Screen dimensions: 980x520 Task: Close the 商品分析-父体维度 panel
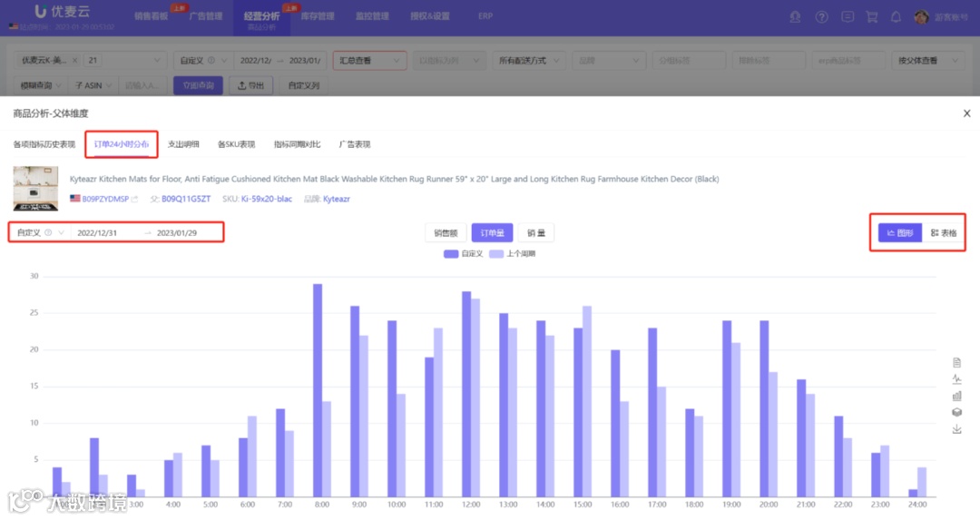[967, 113]
